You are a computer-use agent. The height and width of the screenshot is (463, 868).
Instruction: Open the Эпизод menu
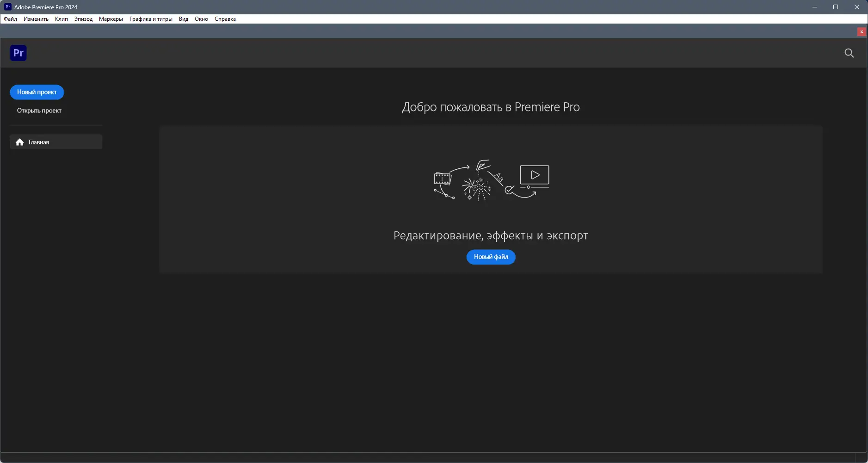pos(83,19)
